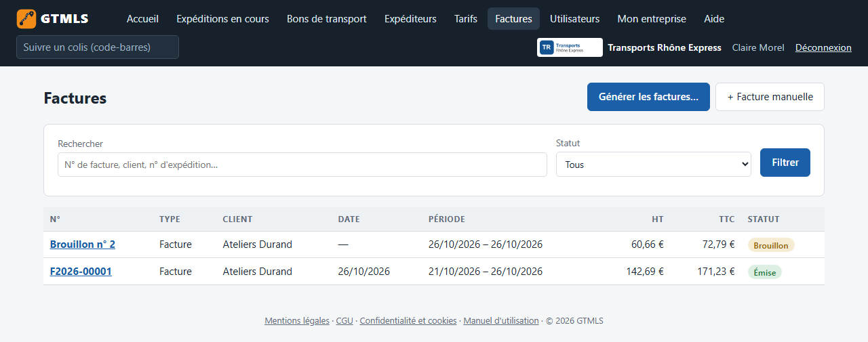
Task: Click the Filtrer button
Action: point(785,163)
